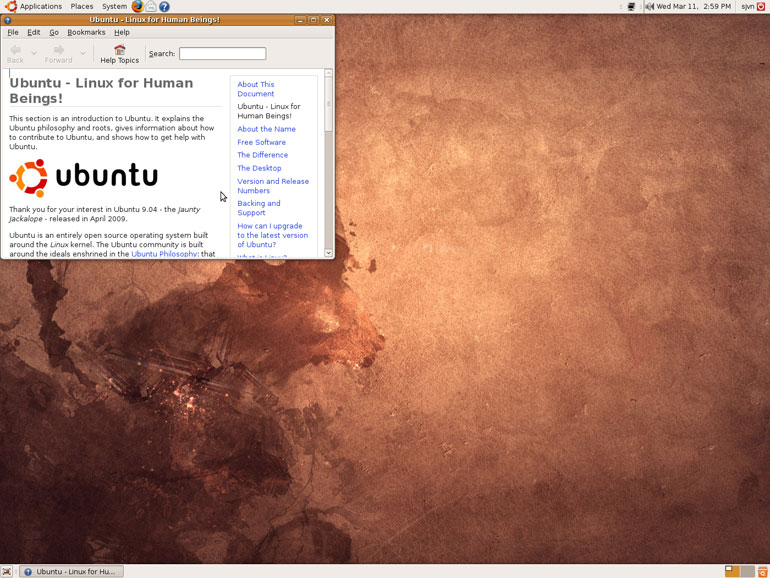This screenshot has height=578, width=770.
Task: Open the volume speaker icon in top panel
Action: [649, 7]
